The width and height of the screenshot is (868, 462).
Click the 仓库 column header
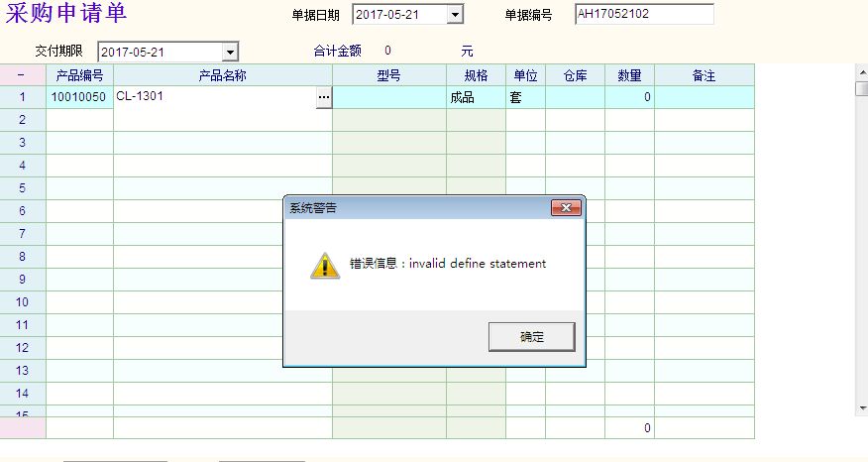(575, 75)
